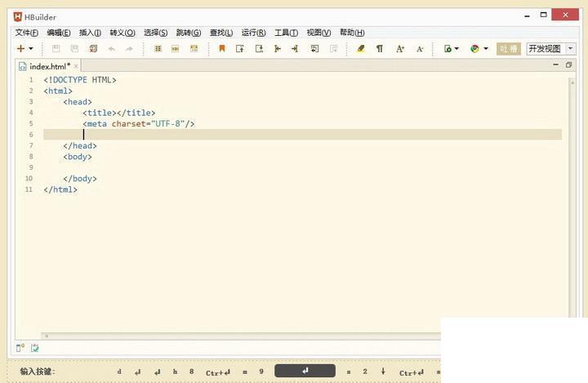Click the A+ increase font size icon

(x=400, y=48)
